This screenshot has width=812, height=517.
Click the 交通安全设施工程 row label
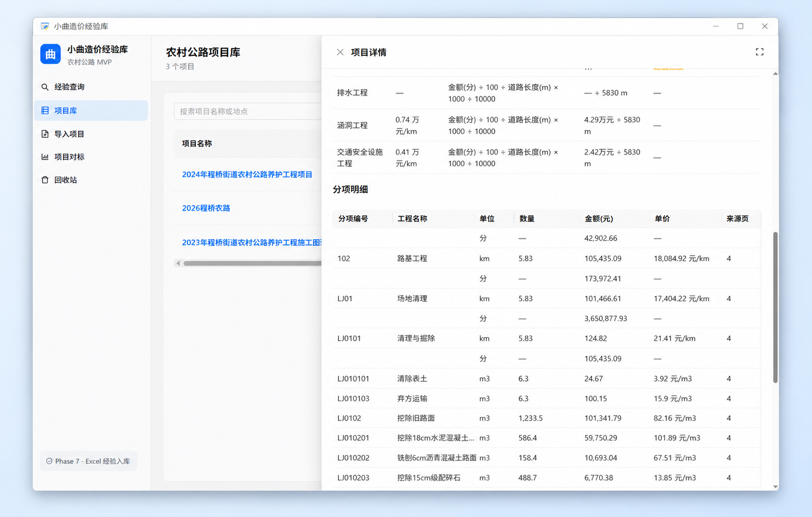point(360,158)
